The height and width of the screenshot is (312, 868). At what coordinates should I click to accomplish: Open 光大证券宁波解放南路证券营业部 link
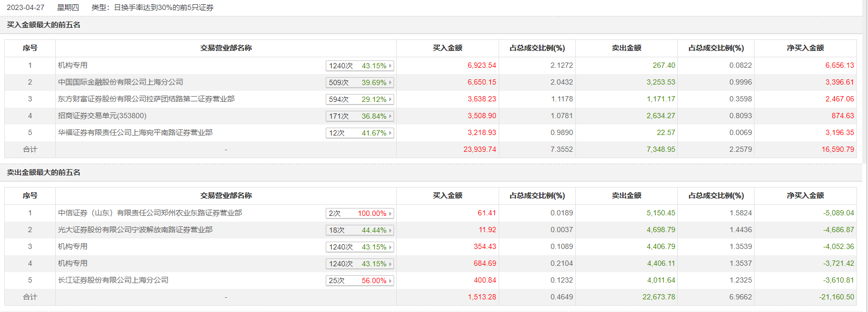pyautogui.click(x=135, y=230)
